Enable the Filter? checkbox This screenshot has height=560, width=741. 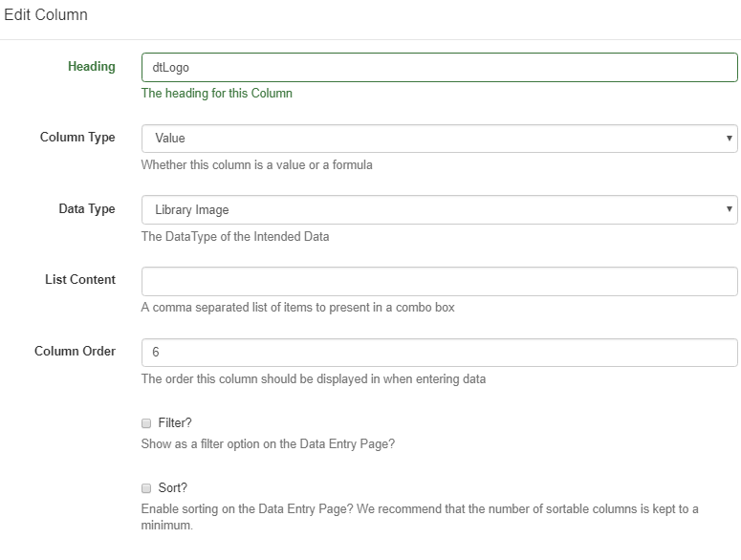tap(146, 423)
